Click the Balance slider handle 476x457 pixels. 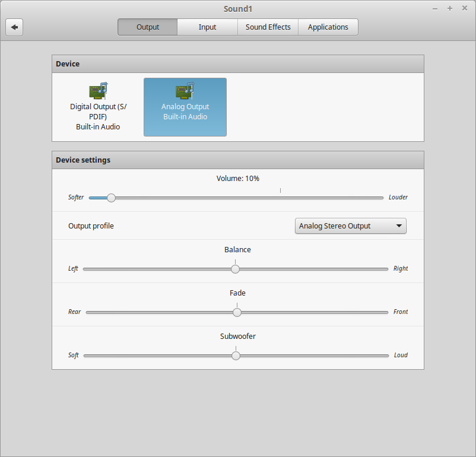click(x=235, y=269)
